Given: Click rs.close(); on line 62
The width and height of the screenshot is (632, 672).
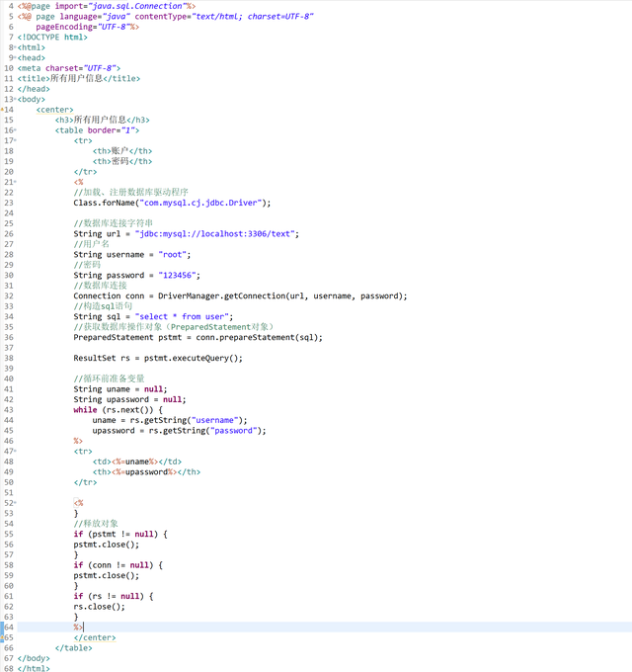Looking at the screenshot, I should (100, 607).
